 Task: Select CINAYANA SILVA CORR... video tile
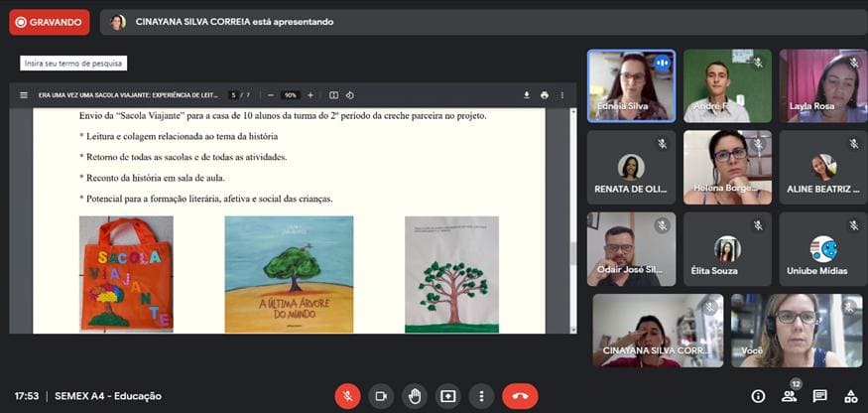coord(658,331)
